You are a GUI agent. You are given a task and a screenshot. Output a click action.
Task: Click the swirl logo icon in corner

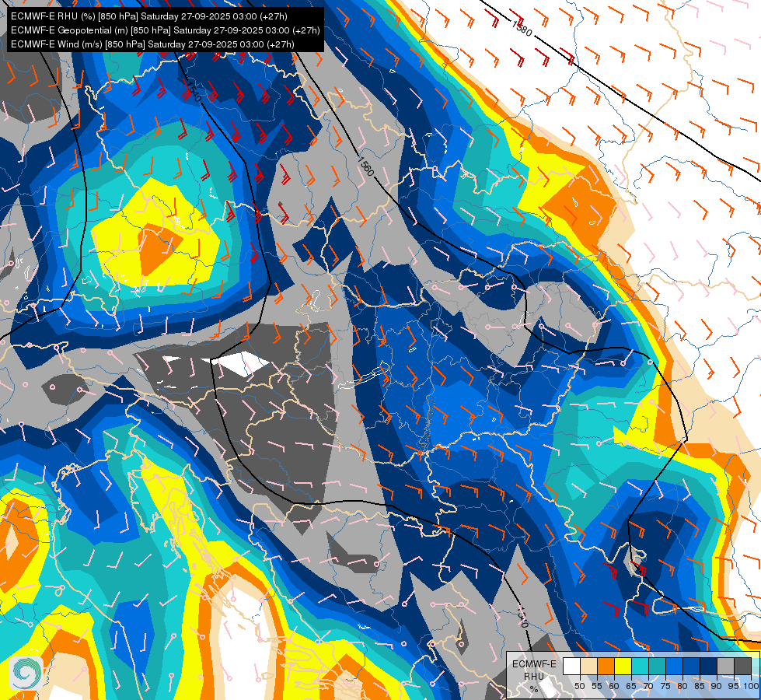click(x=26, y=674)
